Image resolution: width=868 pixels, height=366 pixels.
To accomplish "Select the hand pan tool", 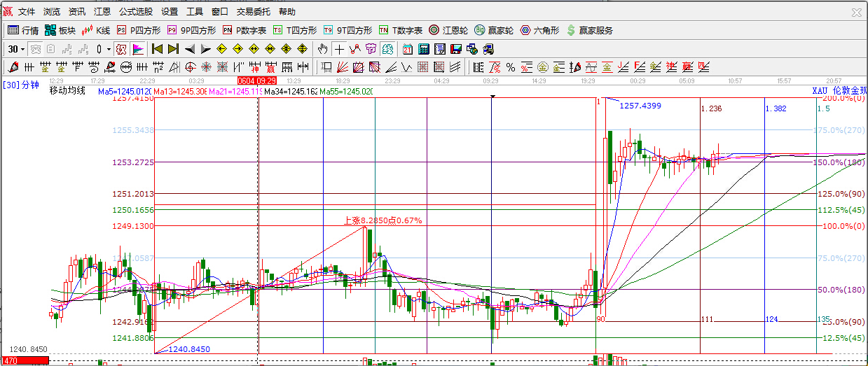I will [322, 49].
